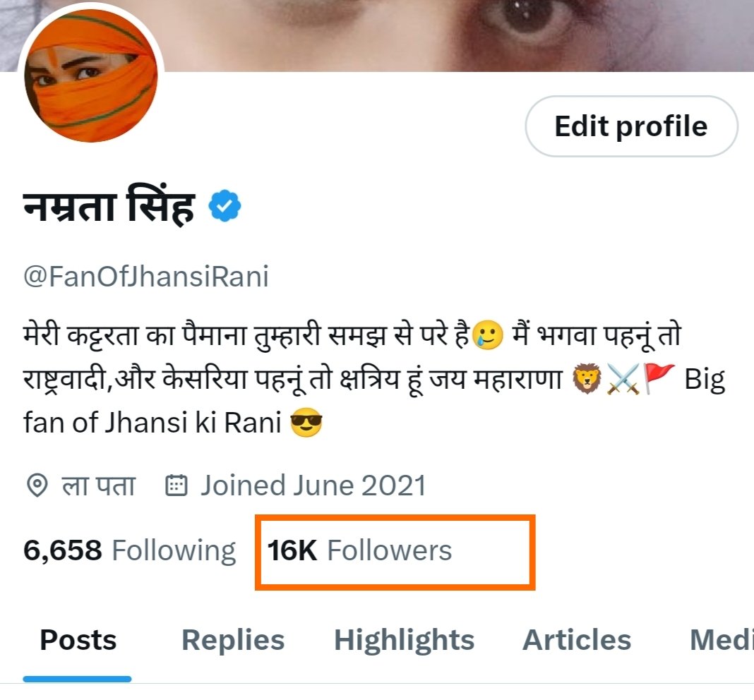
Task: Click the location pin icon
Action: pos(37,485)
